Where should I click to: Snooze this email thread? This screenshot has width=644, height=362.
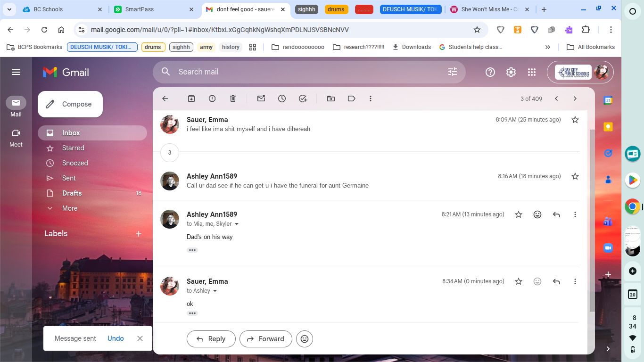(282, 99)
